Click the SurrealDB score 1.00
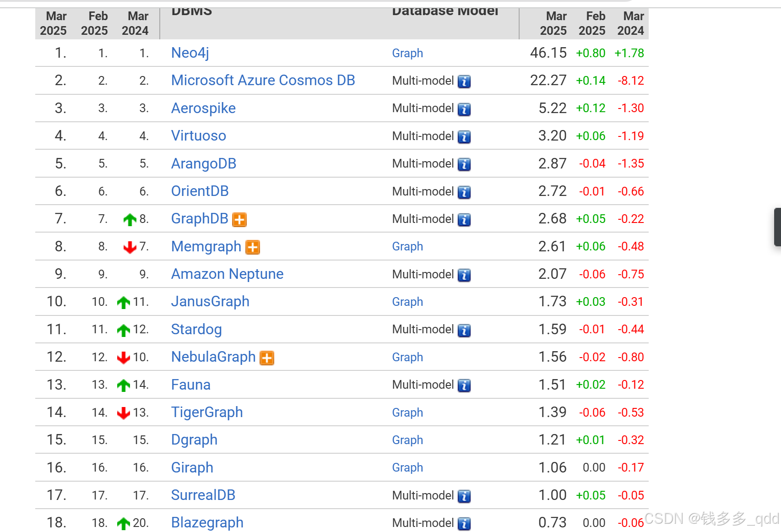This screenshot has height=532, width=781. [x=553, y=495]
